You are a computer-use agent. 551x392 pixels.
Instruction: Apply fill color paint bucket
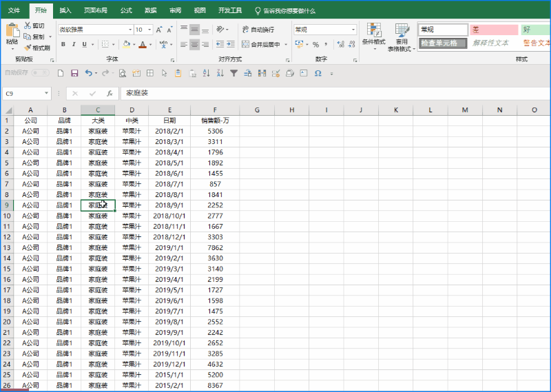[x=127, y=44]
